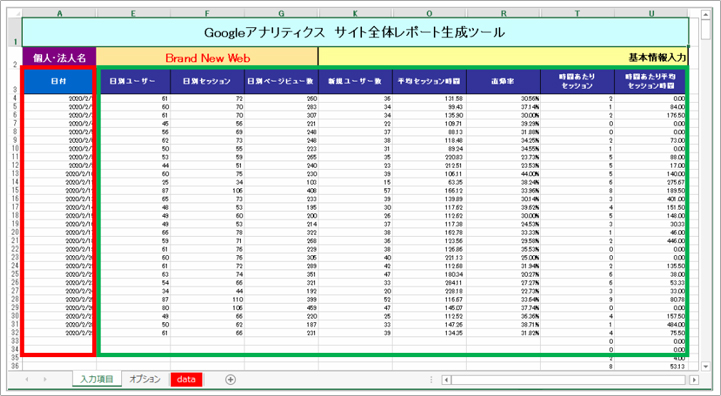Click the Brand New Web name cell
The height and width of the screenshot is (396, 721).
pyautogui.click(x=207, y=58)
